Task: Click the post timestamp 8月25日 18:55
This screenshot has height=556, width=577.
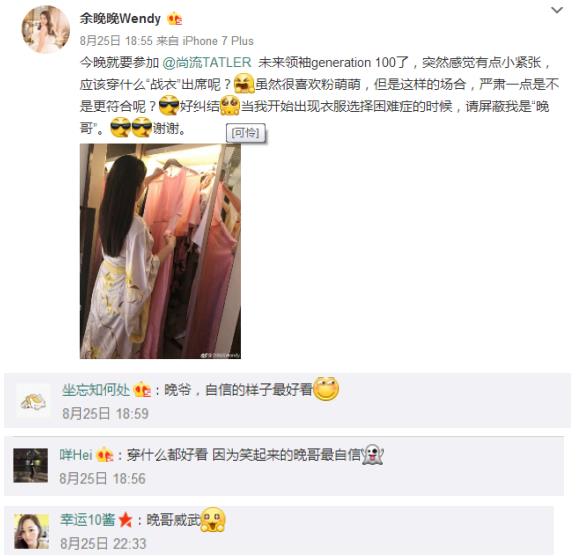Action: (116, 41)
